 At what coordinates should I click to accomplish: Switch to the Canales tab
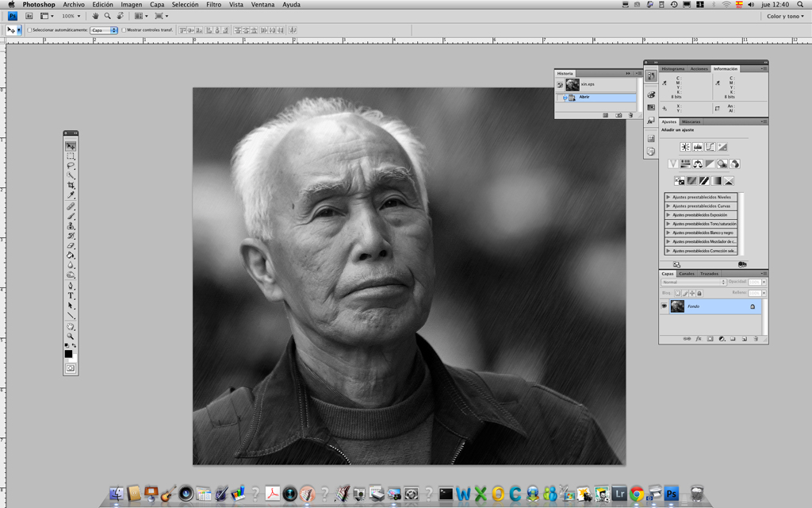[687, 274]
